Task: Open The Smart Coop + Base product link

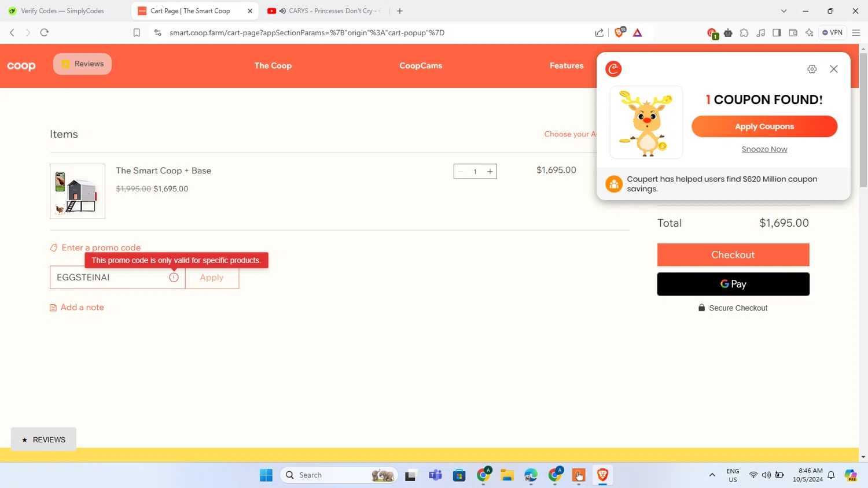Action: (x=163, y=171)
